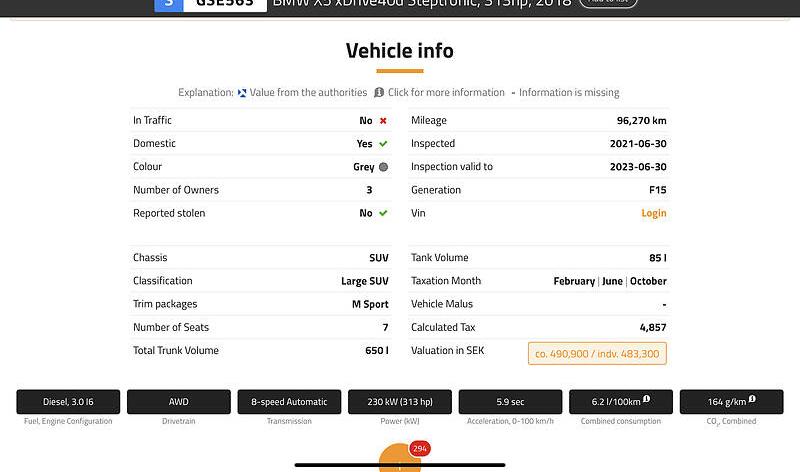This screenshot has height=472, width=800.
Task: Click the Tank Volume value 85 l
Action: pos(658,258)
